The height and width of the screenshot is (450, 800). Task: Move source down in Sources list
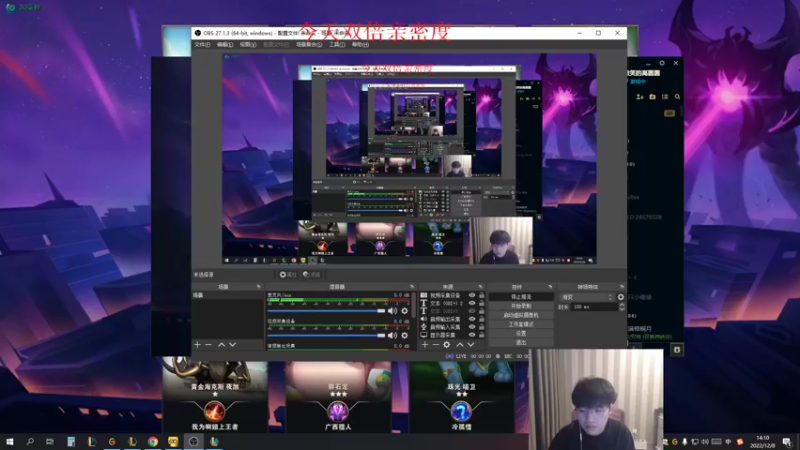(x=470, y=345)
